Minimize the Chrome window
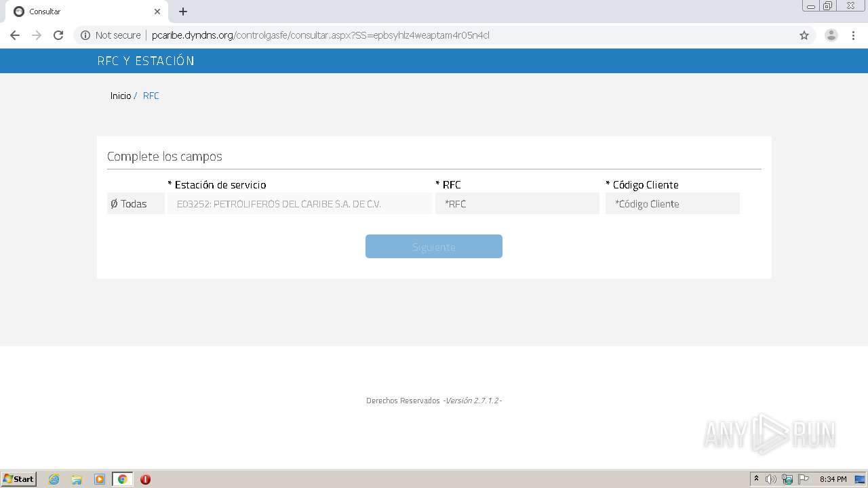 [x=811, y=6]
